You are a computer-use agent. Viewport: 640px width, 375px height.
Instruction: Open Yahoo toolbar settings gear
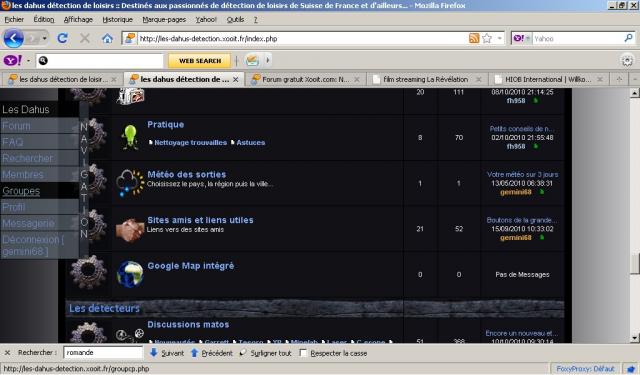(627, 61)
